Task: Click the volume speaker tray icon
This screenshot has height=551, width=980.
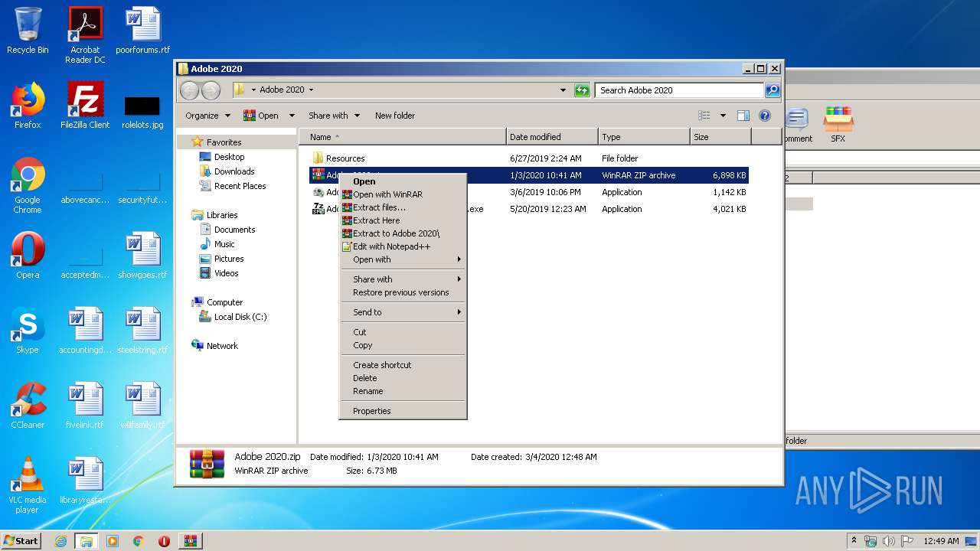Action: [x=889, y=541]
